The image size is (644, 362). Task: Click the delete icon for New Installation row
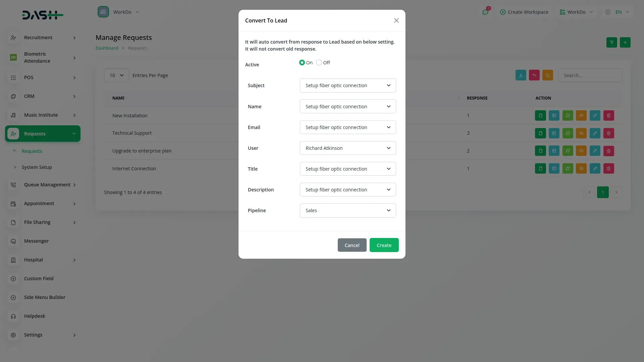tap(608, 116)
